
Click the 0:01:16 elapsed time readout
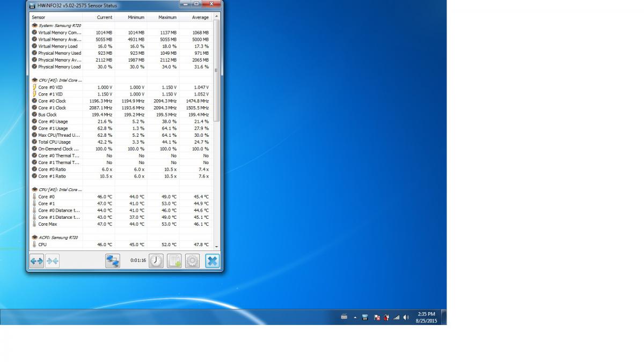tap(138, 261)
